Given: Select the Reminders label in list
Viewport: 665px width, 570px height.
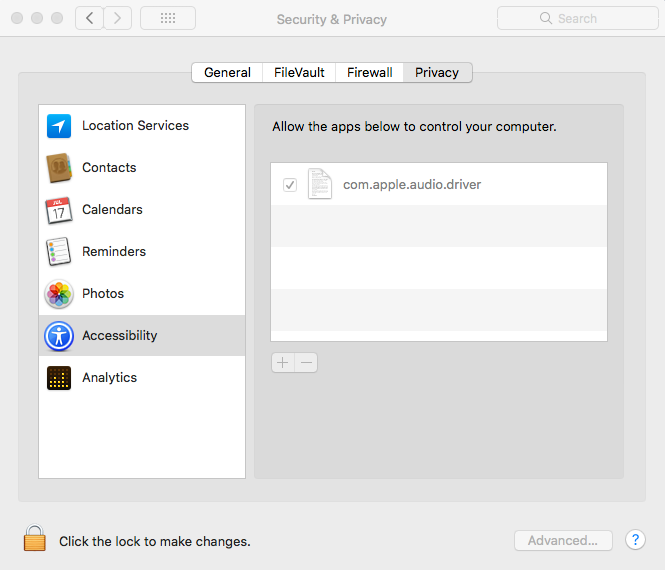Looking at the screenshot, I should point(114,251).
